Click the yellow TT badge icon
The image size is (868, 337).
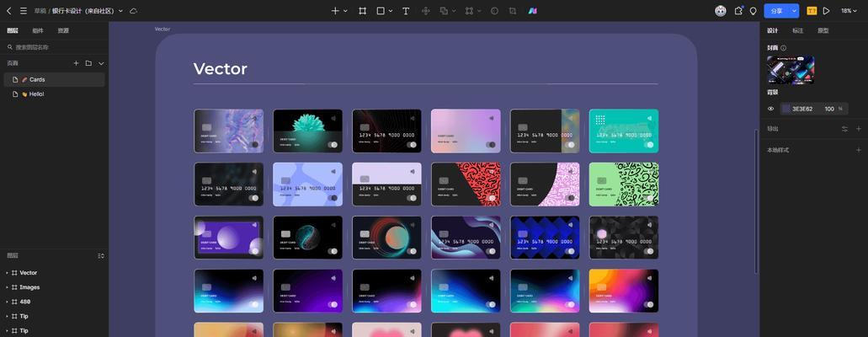[812, 10]
